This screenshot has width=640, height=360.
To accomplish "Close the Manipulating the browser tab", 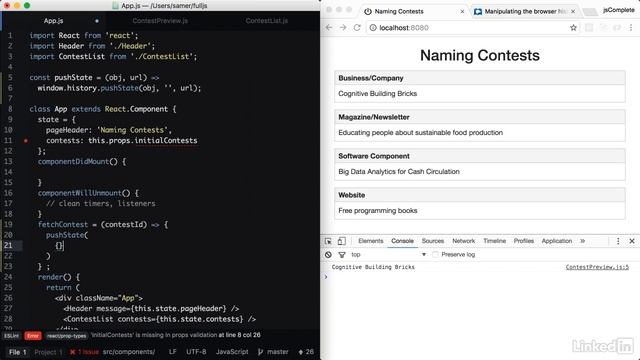I will pyautogui.click(x=573, y=11).
